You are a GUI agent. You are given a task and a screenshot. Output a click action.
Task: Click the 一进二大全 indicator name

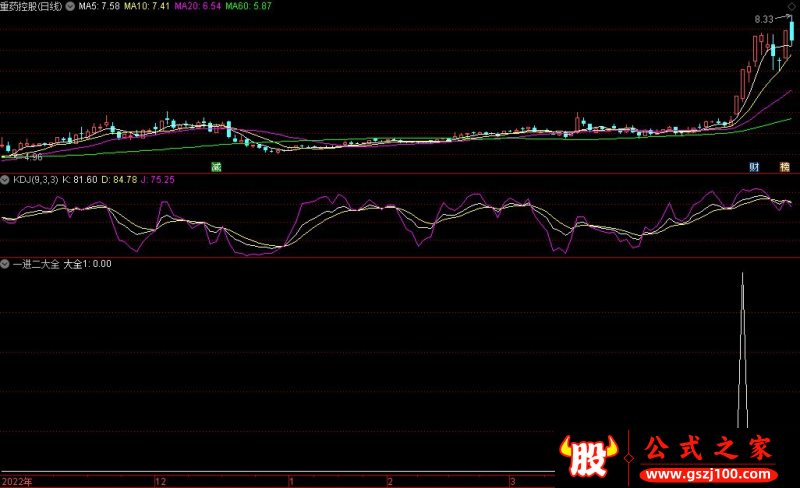(35, 265)
